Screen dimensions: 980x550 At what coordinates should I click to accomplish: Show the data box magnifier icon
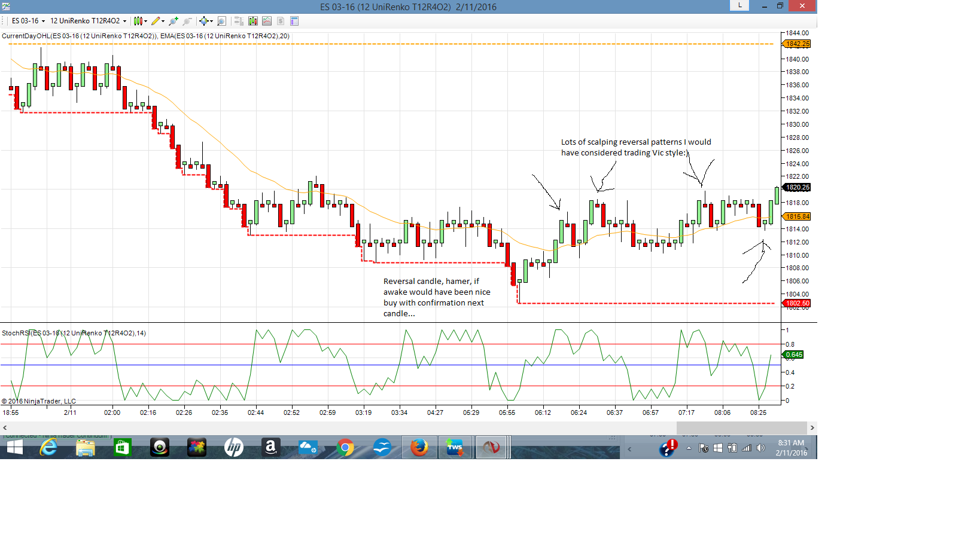point(221,21)
